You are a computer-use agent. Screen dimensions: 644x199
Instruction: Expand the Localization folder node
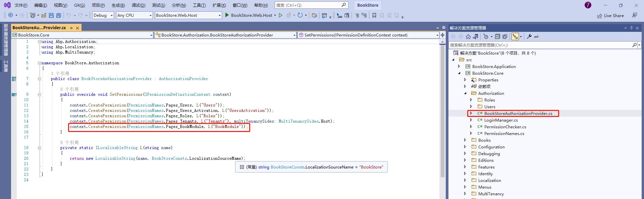click(x=465, y=181)
